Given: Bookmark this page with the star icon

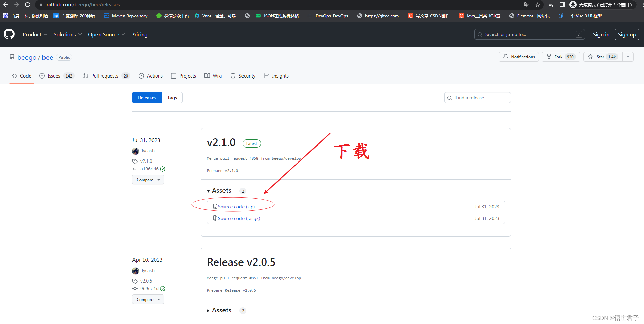Looking at the screenshot, I should [x=538, y=5].
